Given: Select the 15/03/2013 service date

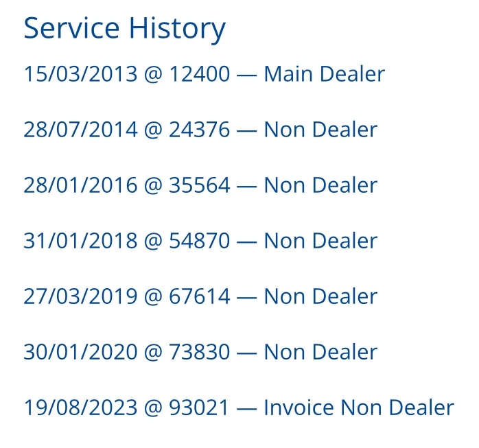Looking at the screenshot, I should click(80, 74).
